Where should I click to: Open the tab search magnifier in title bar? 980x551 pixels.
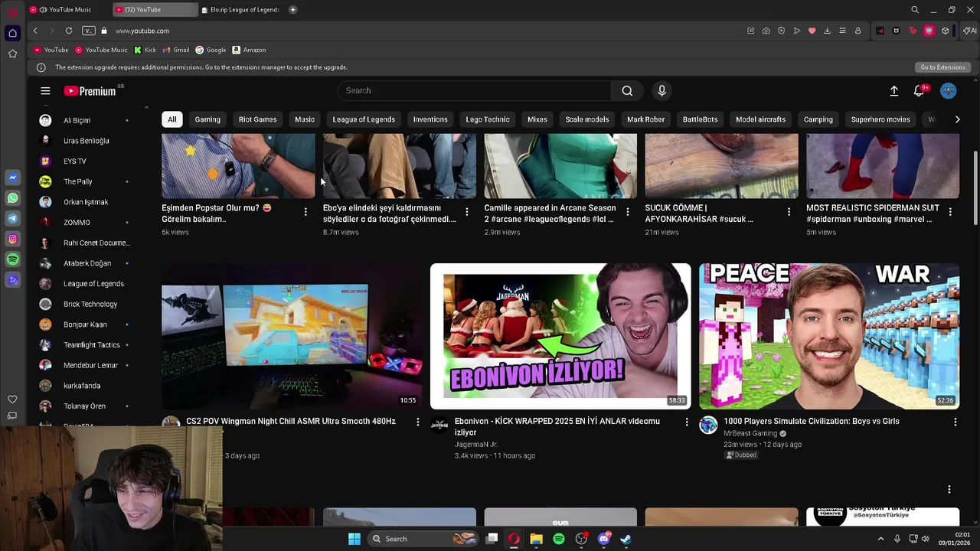coord(915,10)
